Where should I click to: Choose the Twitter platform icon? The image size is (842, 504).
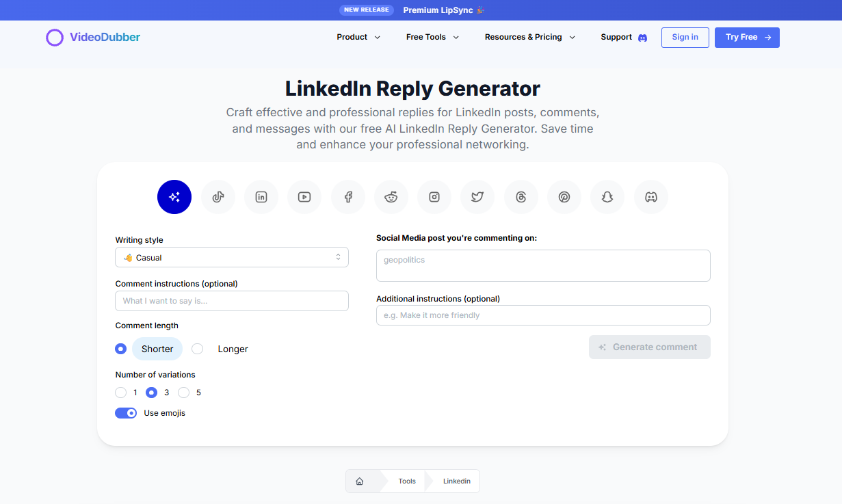click(477, 197)
